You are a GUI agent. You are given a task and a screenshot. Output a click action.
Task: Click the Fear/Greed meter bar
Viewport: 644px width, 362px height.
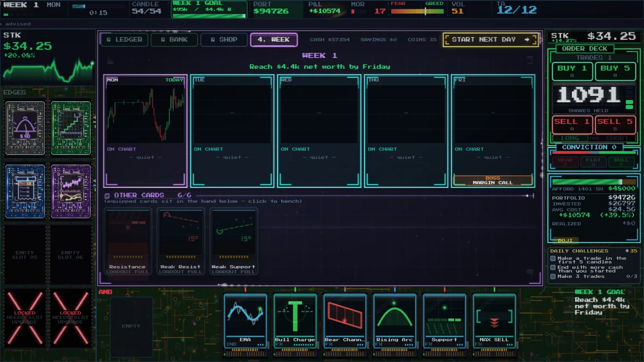(x=417, y=11)
